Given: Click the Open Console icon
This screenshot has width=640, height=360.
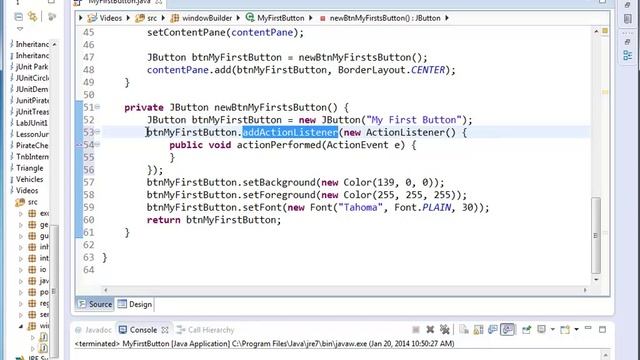Looking at the screenshot, I should [x=565, y=329].
